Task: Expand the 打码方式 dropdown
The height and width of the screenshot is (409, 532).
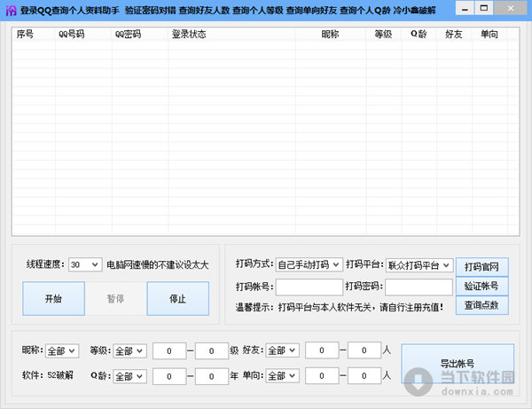Action: [x=309, y=264]
